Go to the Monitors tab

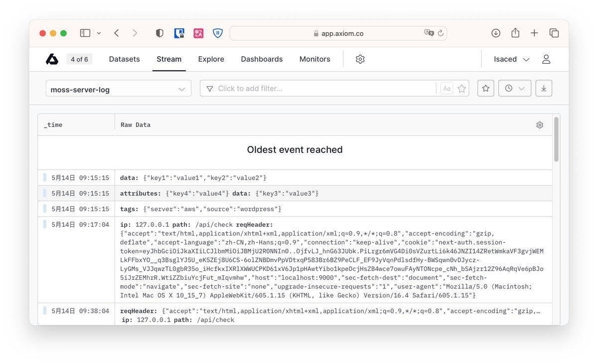click(315, 59)
